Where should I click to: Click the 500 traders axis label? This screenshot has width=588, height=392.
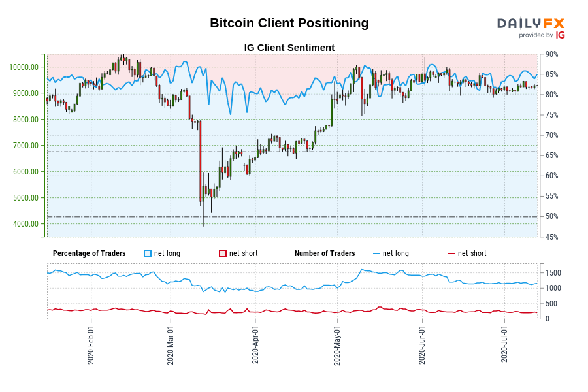551,303
